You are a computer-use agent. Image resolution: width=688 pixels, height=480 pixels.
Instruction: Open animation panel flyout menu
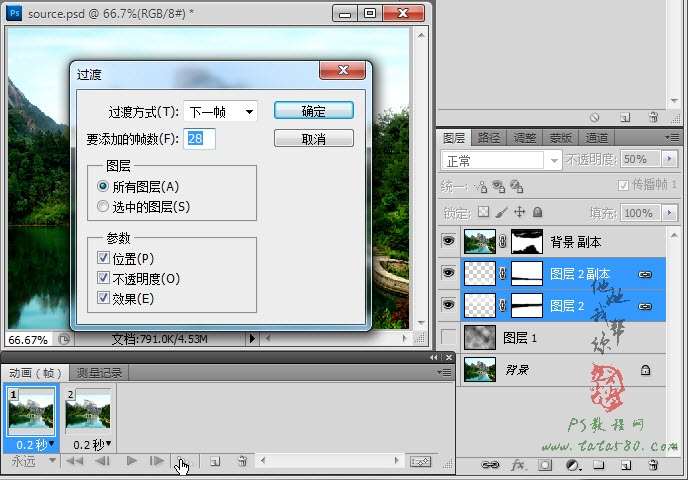click(x=444, y=373)
